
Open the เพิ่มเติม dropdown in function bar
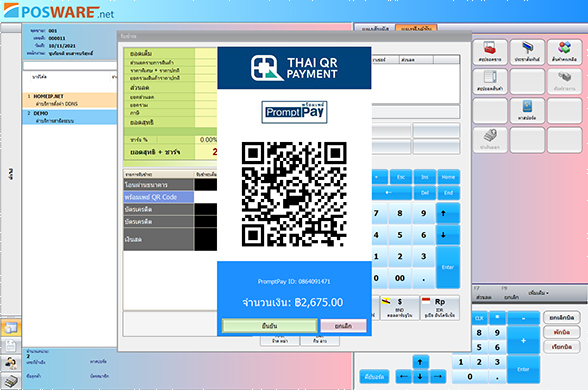click(538, 292)
